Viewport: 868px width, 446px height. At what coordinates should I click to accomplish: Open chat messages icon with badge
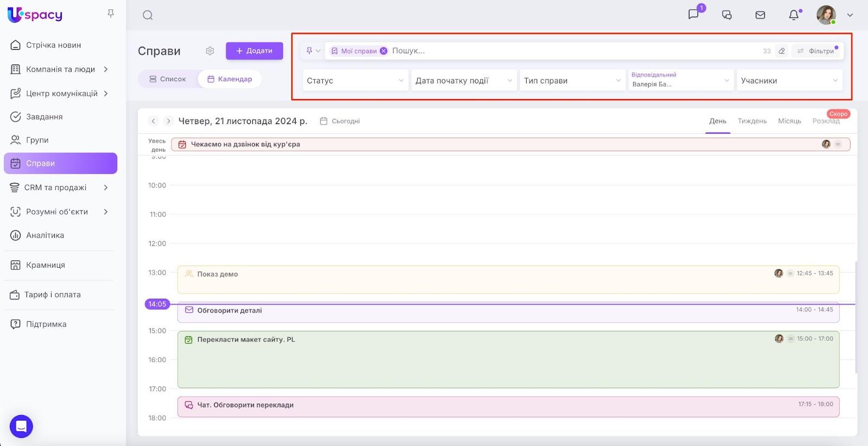tap(693, 15)
